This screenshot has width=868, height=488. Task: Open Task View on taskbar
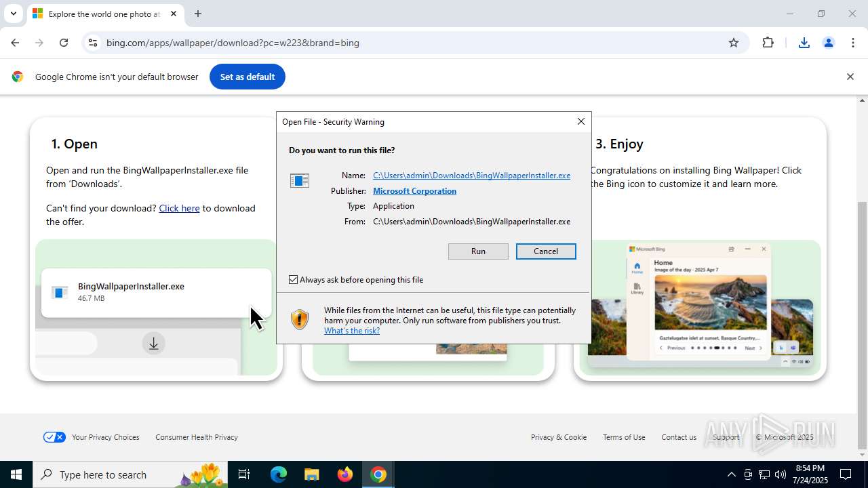[x=244, y=474]
